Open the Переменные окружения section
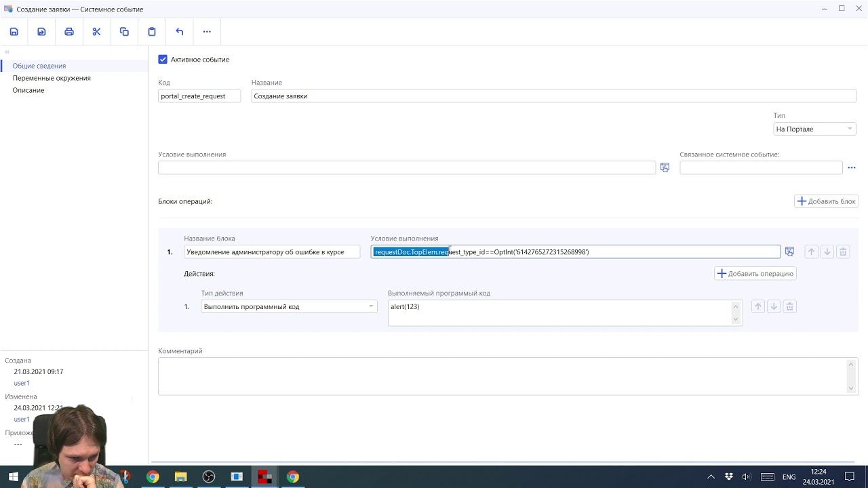868x488 pixels. pos(52,78)
